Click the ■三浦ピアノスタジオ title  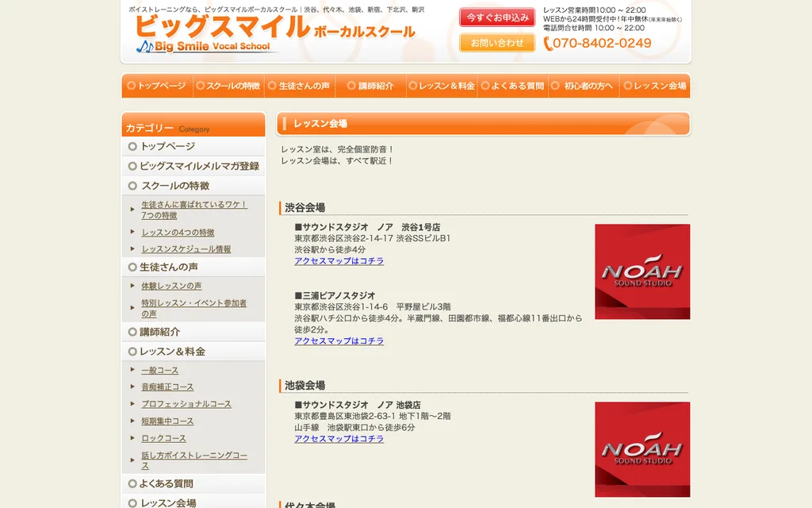(x=335, y=296)
